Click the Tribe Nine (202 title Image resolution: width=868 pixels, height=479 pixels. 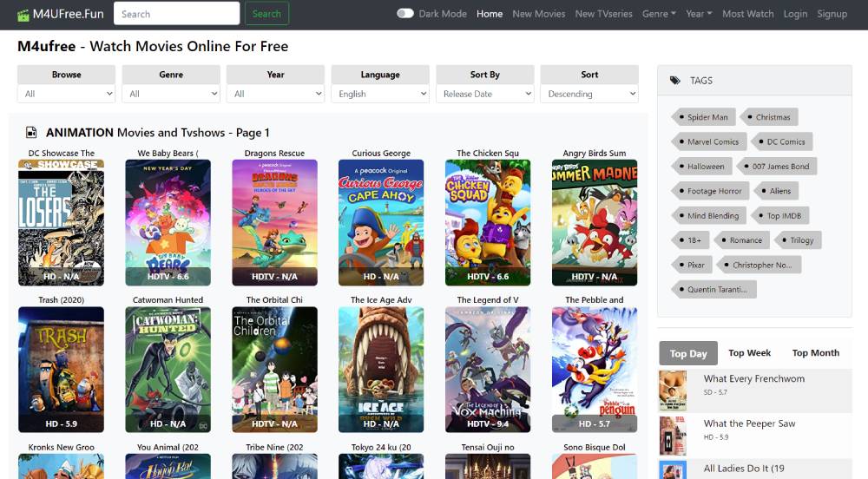coord(274,447)
